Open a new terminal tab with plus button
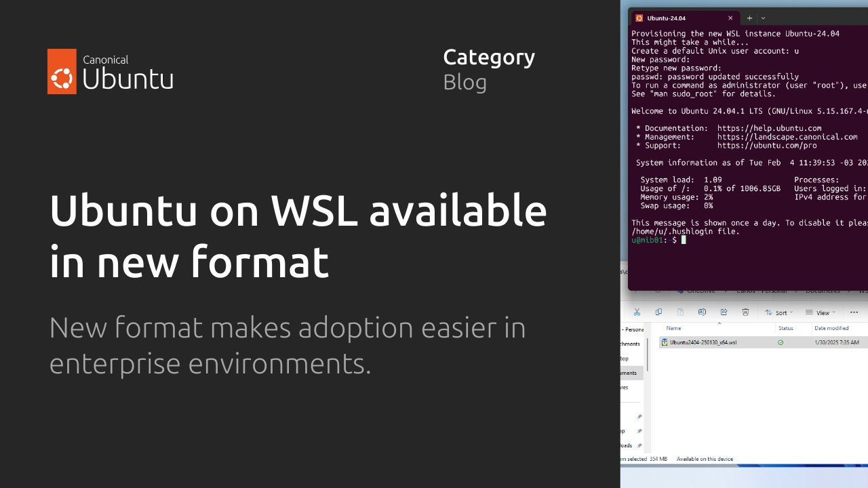This screenshot has width=868, height=488. (749, 18)
